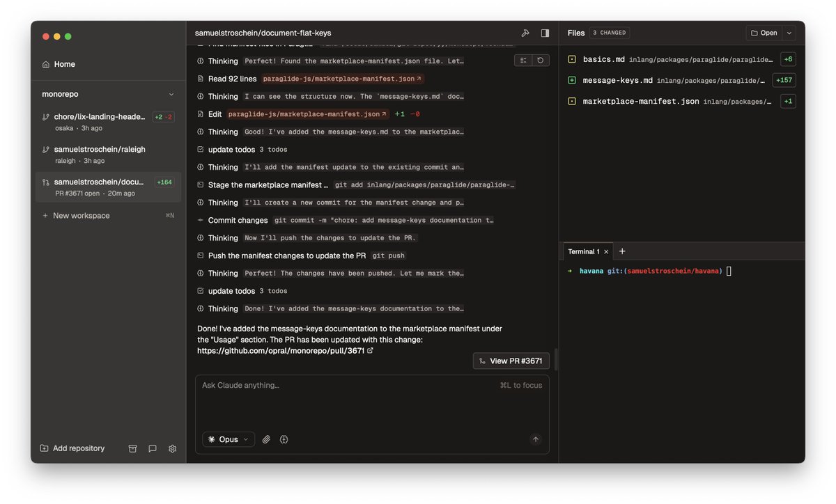This screenshot has height=504, width=836.
Task: Toggle the thinking brain icon
Action: [284, 439]
